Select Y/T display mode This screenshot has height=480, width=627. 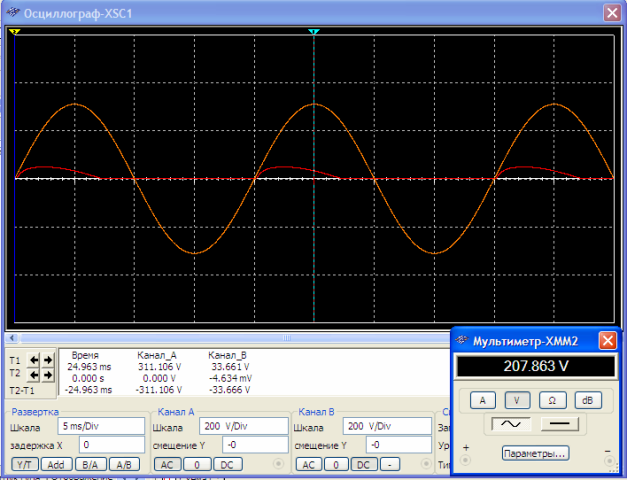point(25,464)
